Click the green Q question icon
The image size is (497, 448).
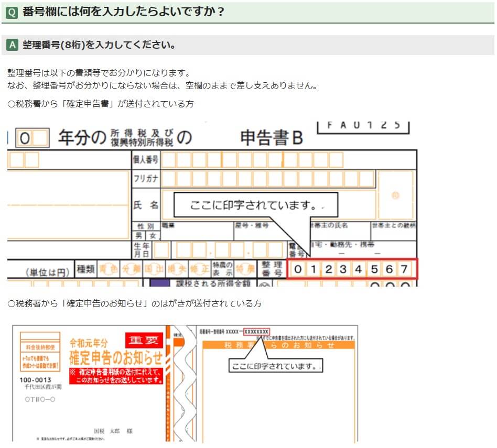click(x=12, y=12)
